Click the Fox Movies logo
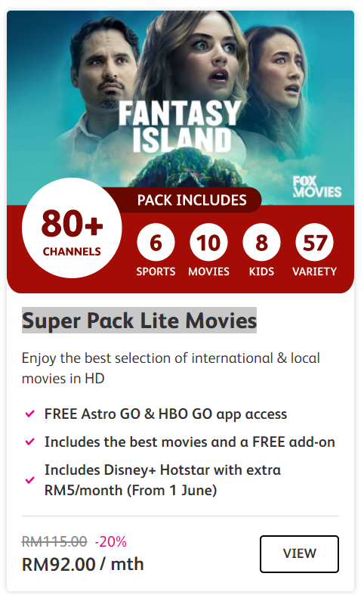Screen dimensions: 364x595 click(317, 186)
